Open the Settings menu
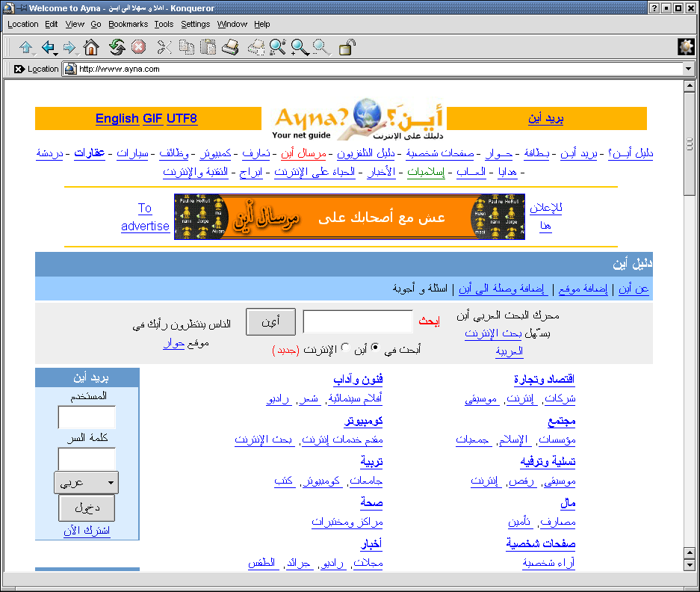 click(x=195, y=24)
